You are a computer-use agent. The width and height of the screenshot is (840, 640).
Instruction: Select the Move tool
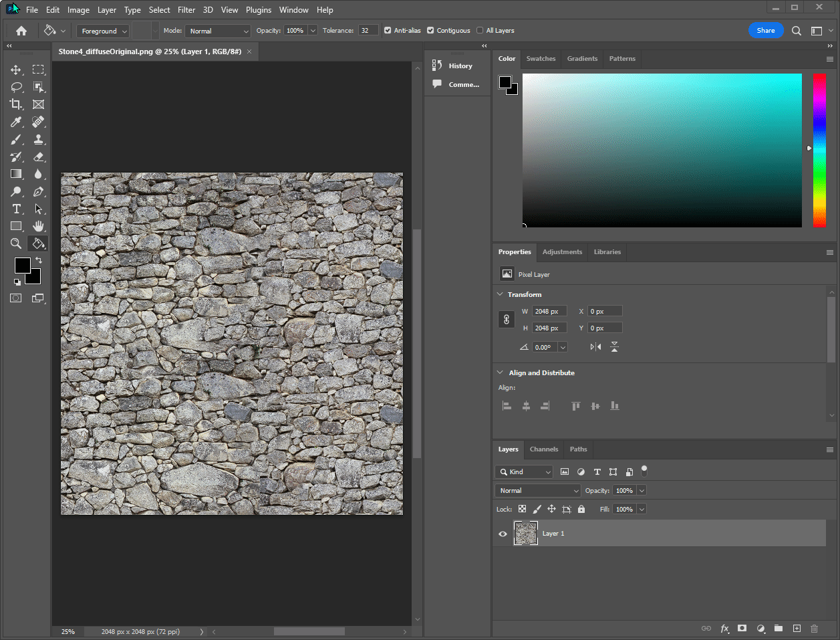(x=17, y=69)
